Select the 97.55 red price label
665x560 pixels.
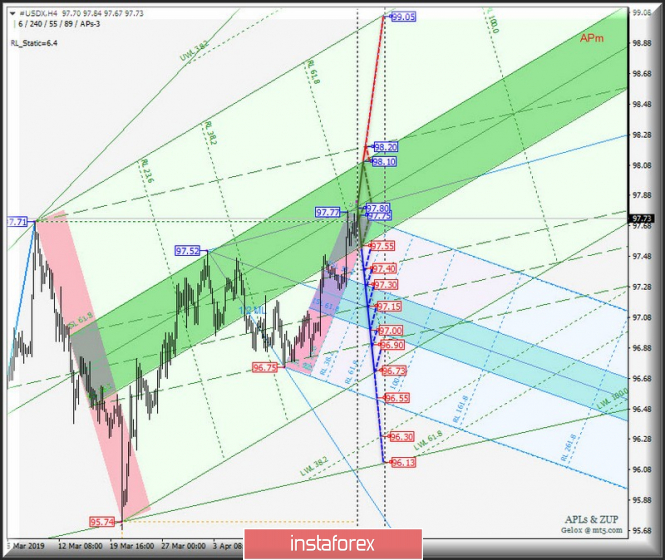pos(383,246)
